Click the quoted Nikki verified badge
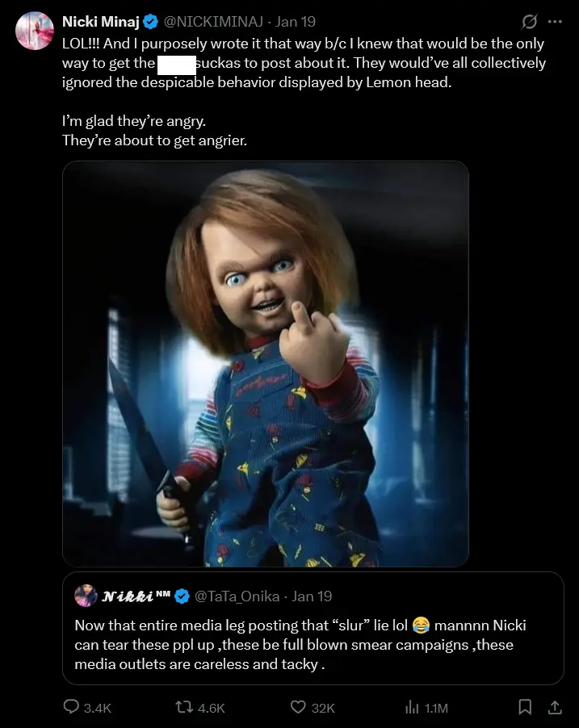579x728 pixels. (183, 596)
